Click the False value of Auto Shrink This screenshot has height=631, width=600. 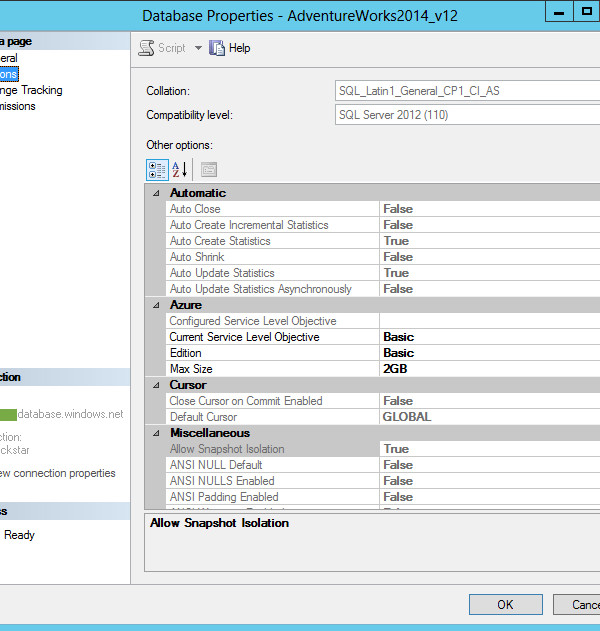(x=398, y=257)
